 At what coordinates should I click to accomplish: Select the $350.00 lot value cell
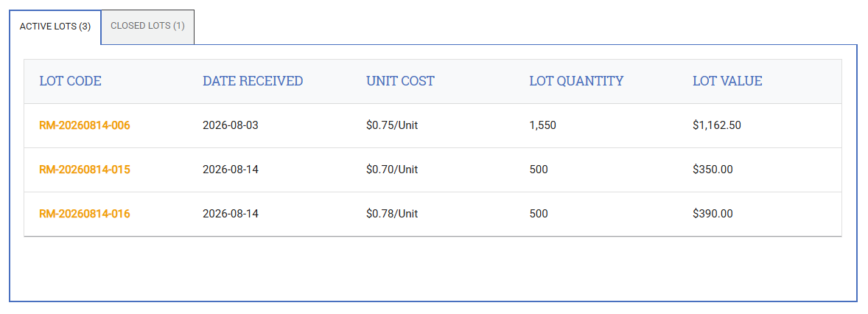[x=713, y=170]
